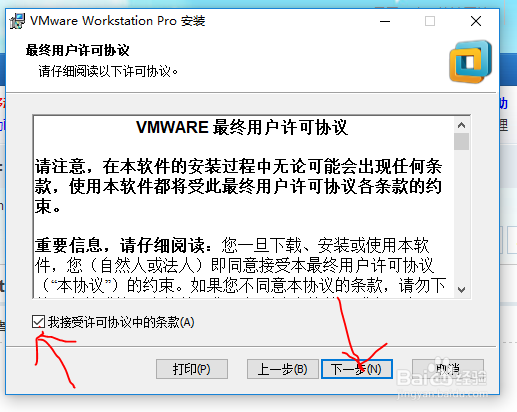517x412 pixels.
Task: Continue with 下一步(N) button
Action: [x=356, y=369]
